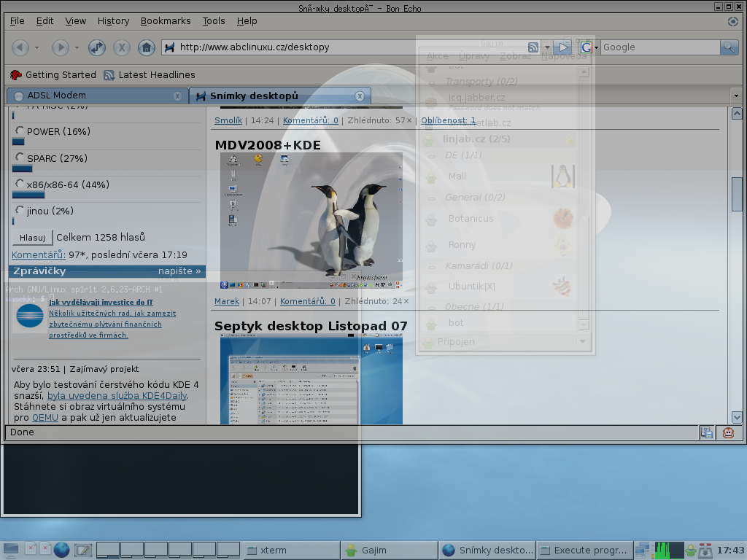The height and width of the screenshot is (560, 747).
Task: Switch to the ADSL Modem tab
Action: tap(98, 96)
